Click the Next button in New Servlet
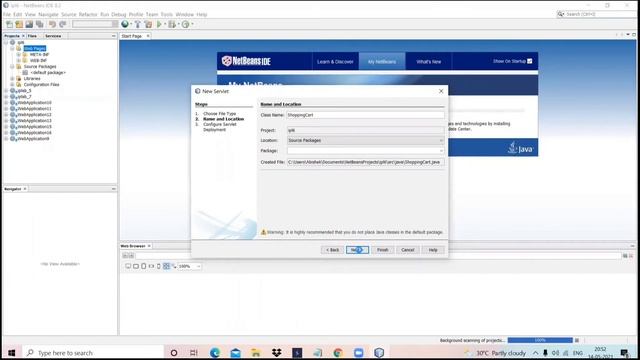 click(x=357, y=250)
